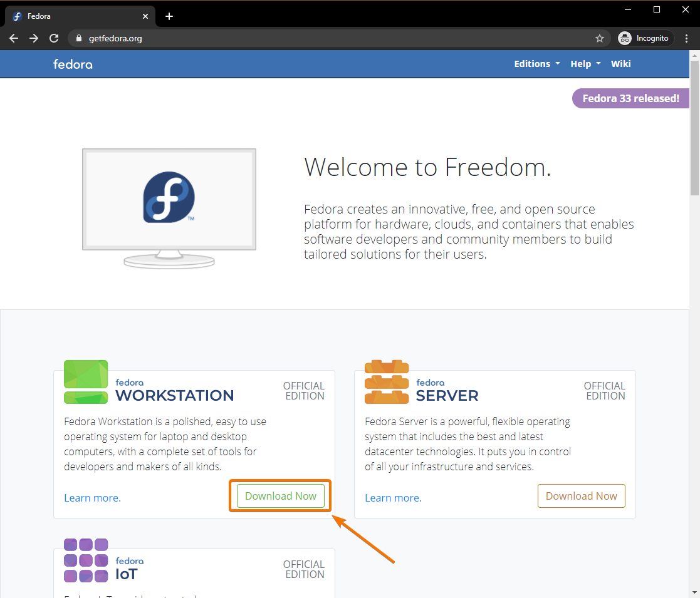Open Learn more link under Workstation
The height and width of the screenshot is (598, 700).
(92, 498)
